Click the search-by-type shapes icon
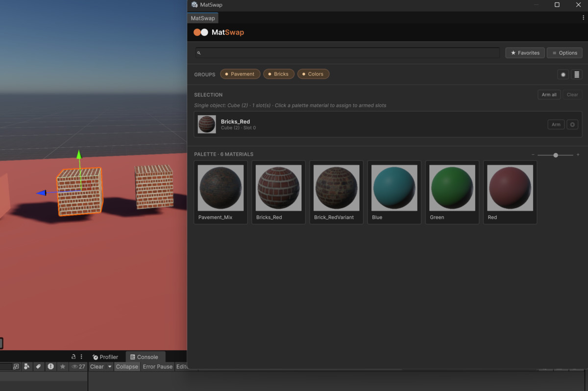588x391 pixels. click(27, 367)
